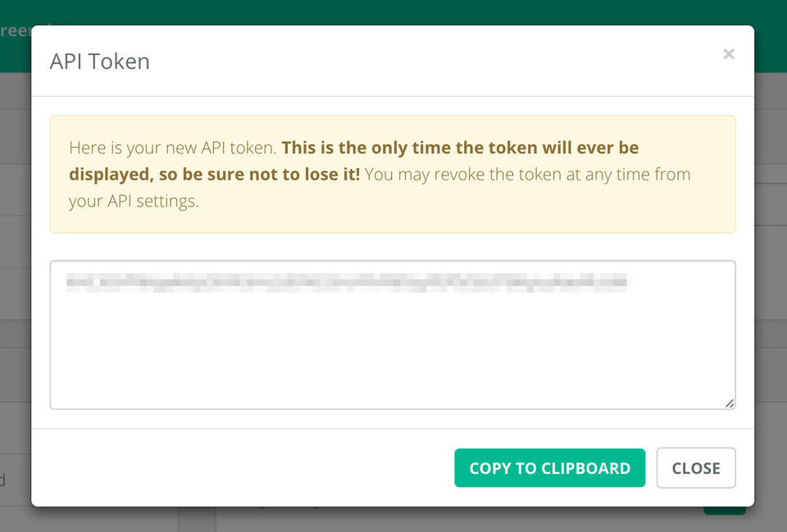The width and height of the screenshot is (787, 532).
Task: Grab the textarea resize handle in the corner
Action: click(729, 402)
